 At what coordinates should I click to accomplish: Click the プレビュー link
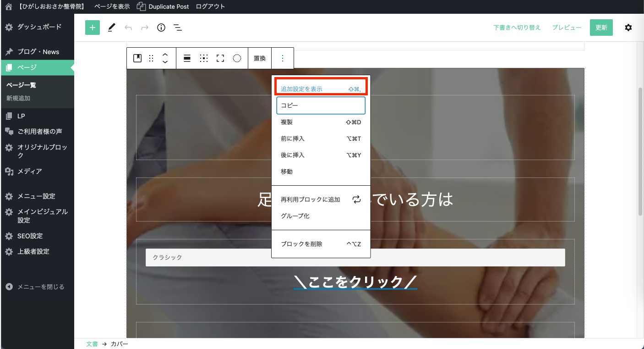click(x=567, y=28)
